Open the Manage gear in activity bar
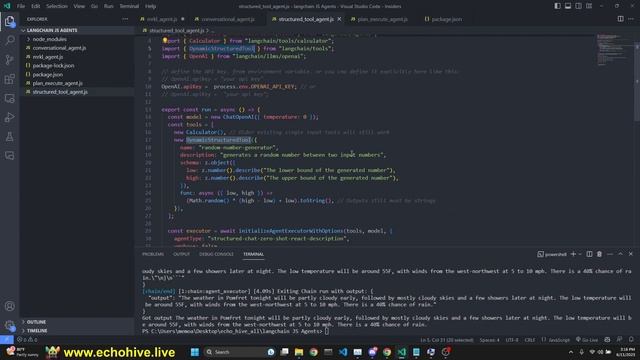Viewport: 640px width, 360px height. coord(9,325)
